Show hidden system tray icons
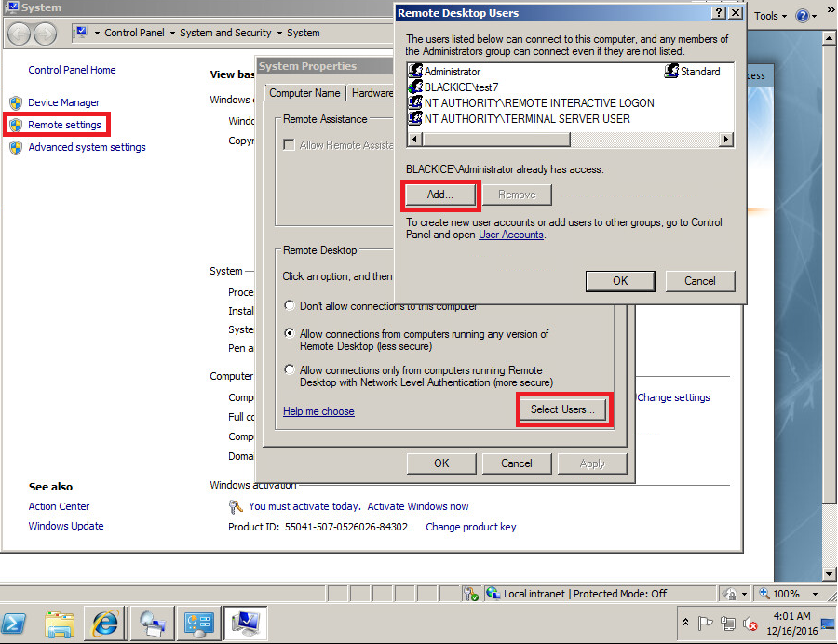The width and height of the screenshot is (838, 644). (686, 623)
